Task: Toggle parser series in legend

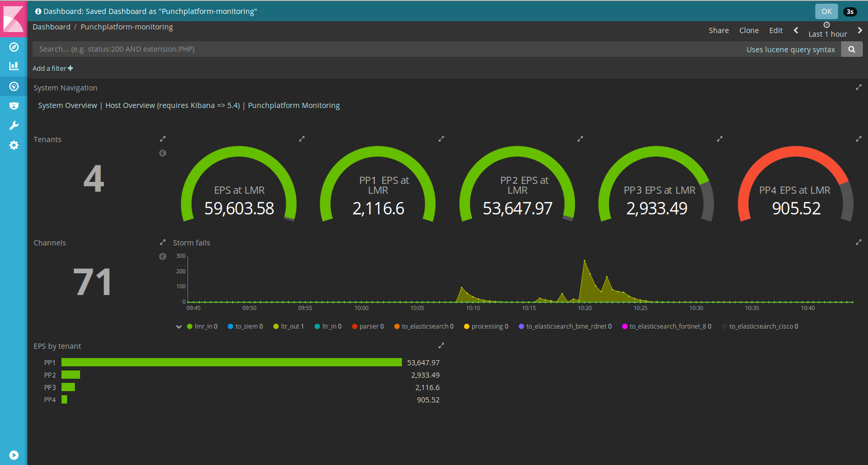Action: click(368, 327)
